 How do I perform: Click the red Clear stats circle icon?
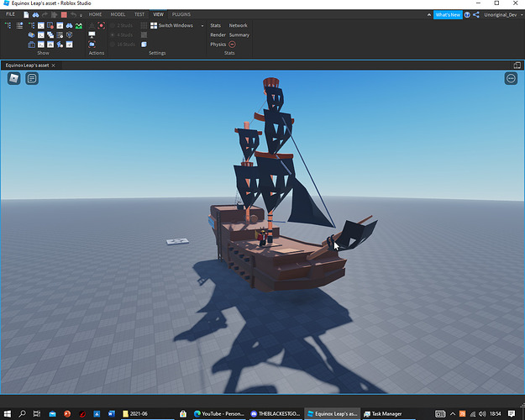pos(232,45)
